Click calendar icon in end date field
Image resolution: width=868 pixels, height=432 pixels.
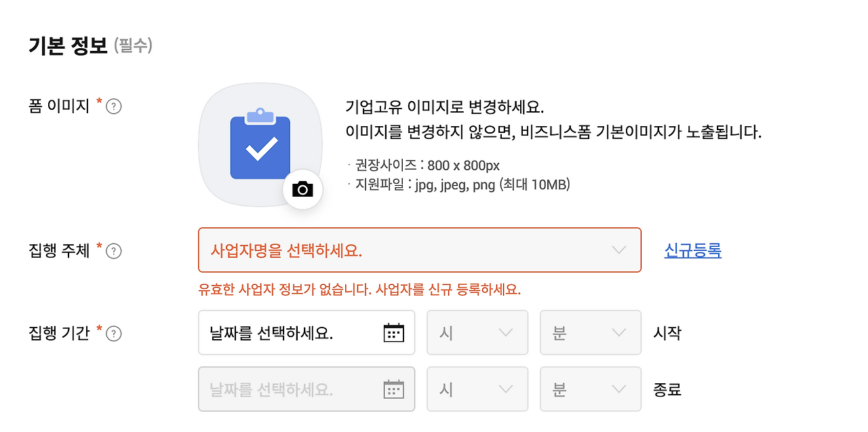tap(393, 389)
